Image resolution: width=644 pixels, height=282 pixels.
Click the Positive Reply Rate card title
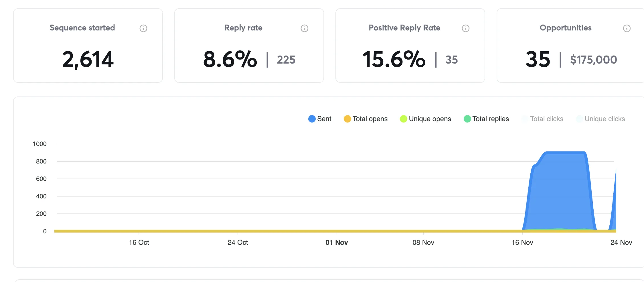tap(404, 28)
